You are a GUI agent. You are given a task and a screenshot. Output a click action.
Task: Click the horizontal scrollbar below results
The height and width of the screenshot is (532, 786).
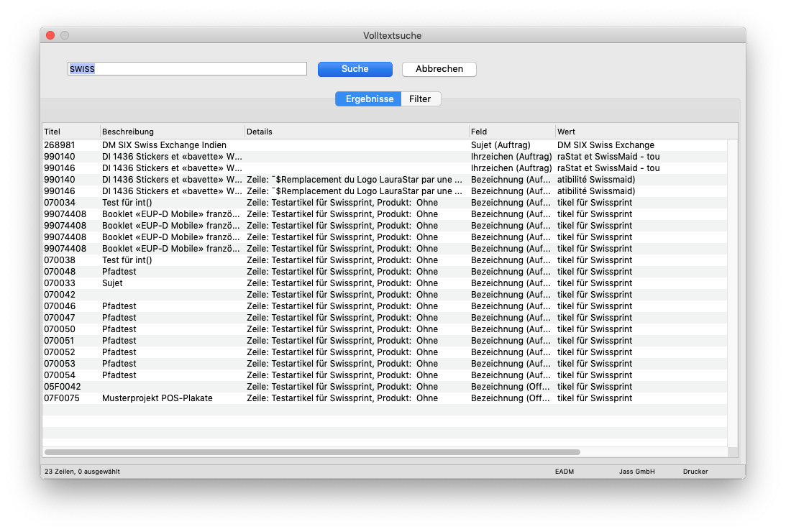pyautogui.click(x=312, y=452)
